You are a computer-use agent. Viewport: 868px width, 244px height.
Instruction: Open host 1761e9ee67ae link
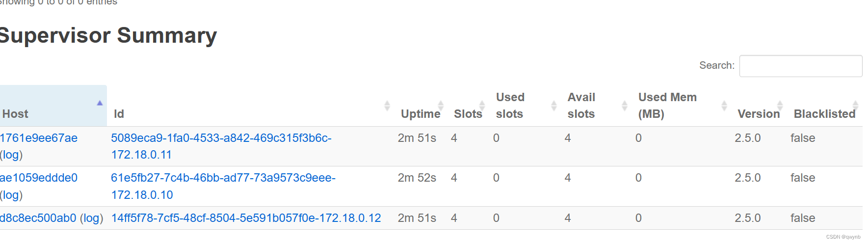39,138
